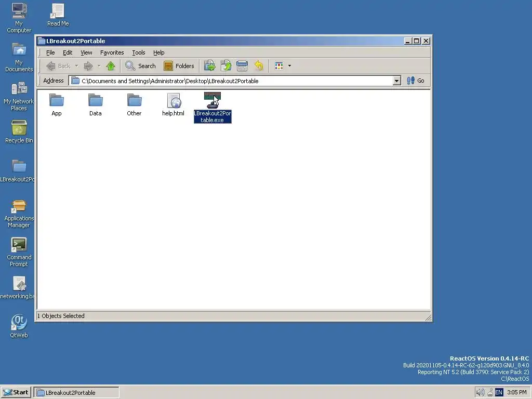Click the address path field
This screenshot has width=532, height=399.
click(x=231, y=81)
